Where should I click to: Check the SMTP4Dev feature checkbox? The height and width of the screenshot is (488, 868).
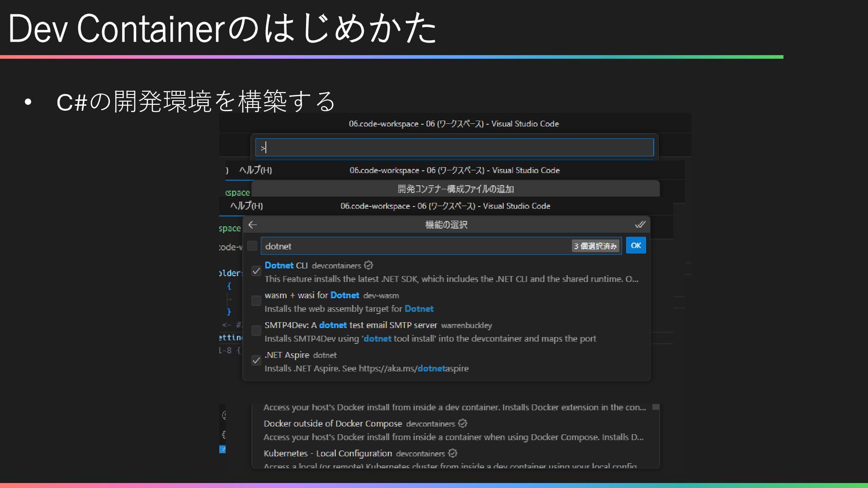point(256,331)
